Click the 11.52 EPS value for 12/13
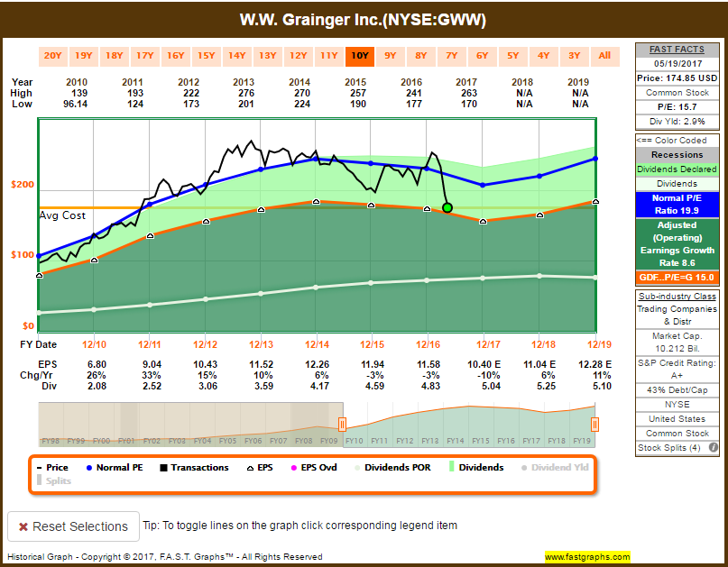The width and height of the screenshot is (728, 567). pos(262,365)
